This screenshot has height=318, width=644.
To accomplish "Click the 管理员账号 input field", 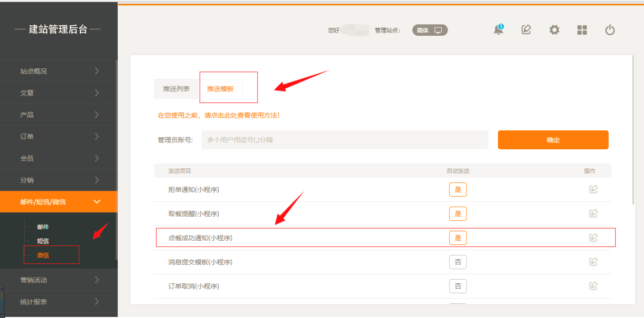I will pyautogui.click(x=345, y=140).
